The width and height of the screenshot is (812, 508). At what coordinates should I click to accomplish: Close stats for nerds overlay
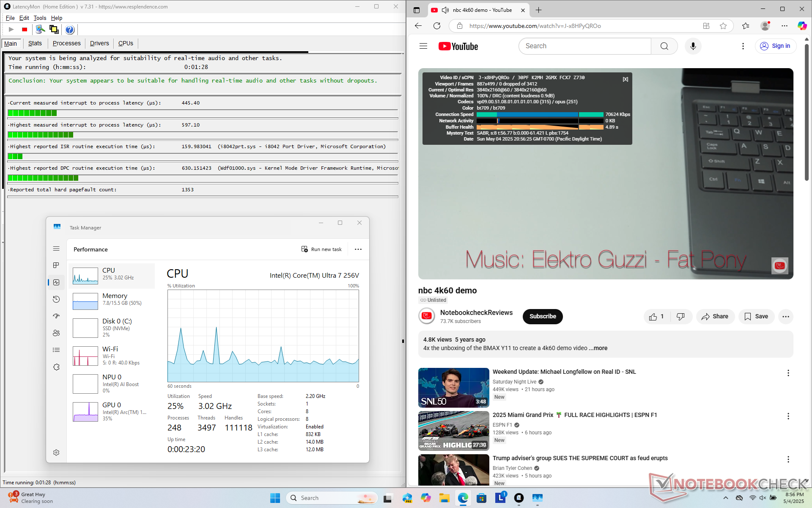tap(625, 79)
